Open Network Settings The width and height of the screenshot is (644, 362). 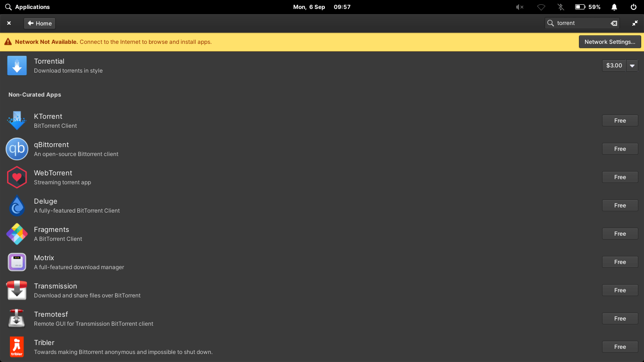610,42
